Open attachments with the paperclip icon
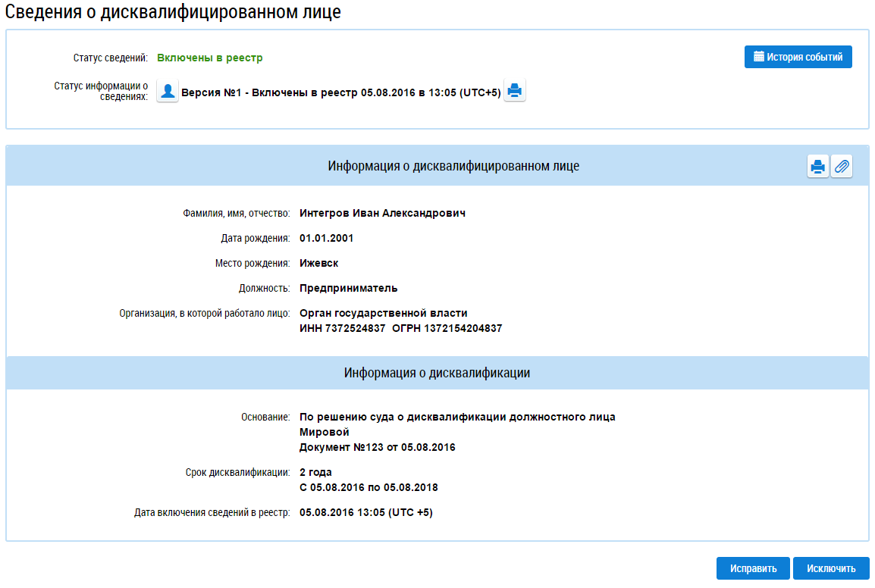875x588 pixels. [x=842, y=166]
